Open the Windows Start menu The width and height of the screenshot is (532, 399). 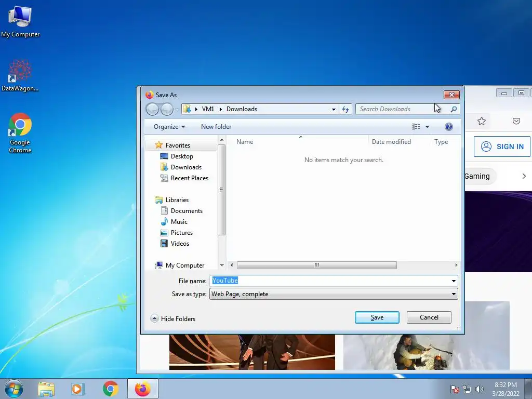pyautogui.click(x=14, y=389)
